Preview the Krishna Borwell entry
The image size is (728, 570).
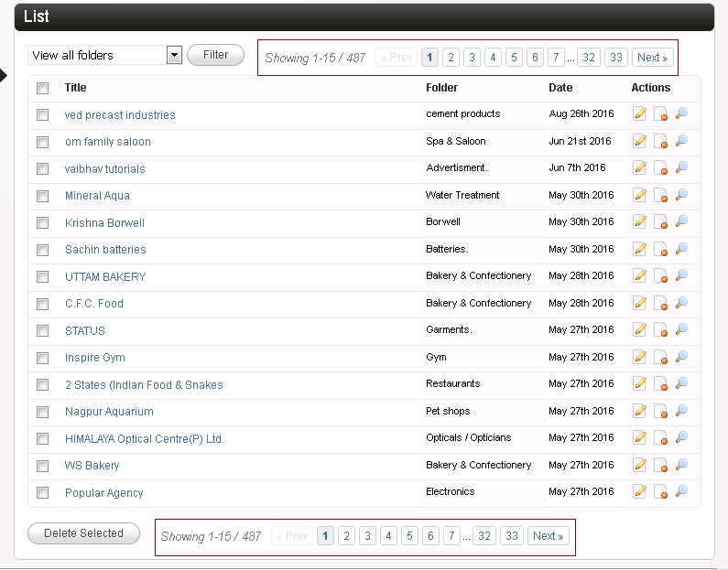coord(681,222)
